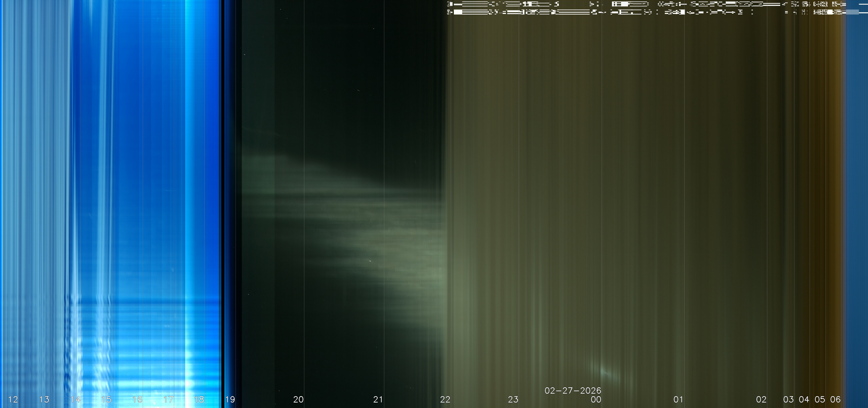Choose the 23 hour marker

513,400
